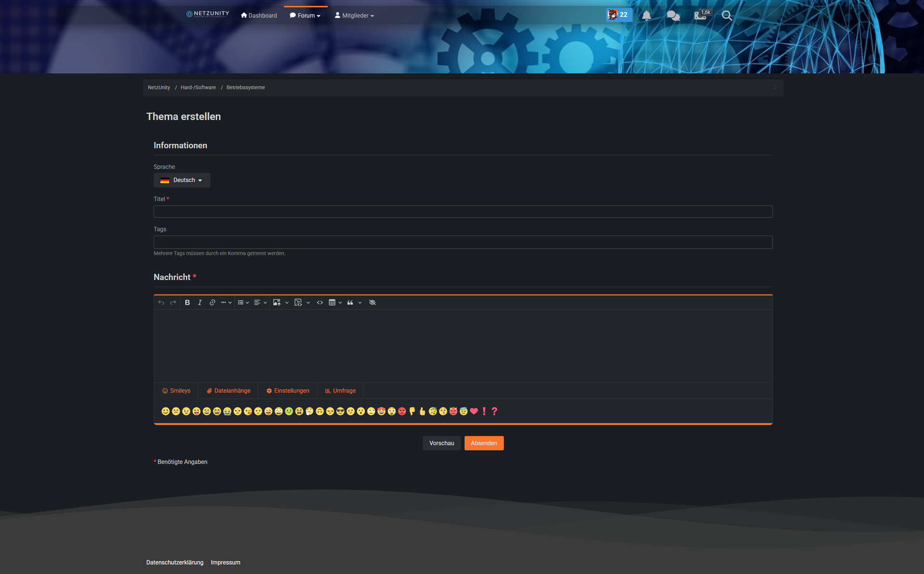The width and height of the screenshot is (924, 574).
Task: Click the inline code icon
Action: click(x=320, y=302)
